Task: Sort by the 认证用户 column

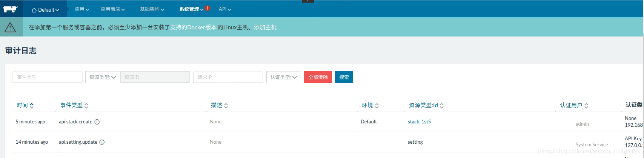Action: 574,105
